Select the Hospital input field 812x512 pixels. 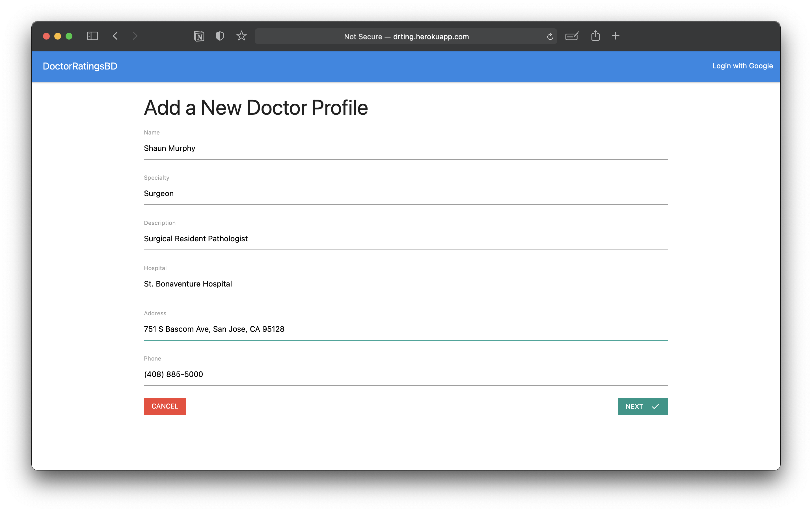click(x=406, y=284)
